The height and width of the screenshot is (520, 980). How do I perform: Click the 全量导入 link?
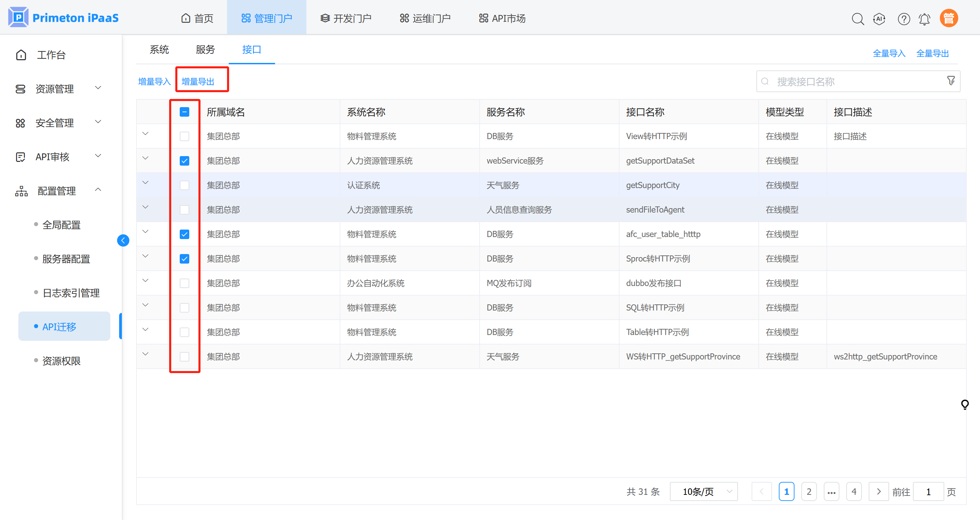click(889, 53)
